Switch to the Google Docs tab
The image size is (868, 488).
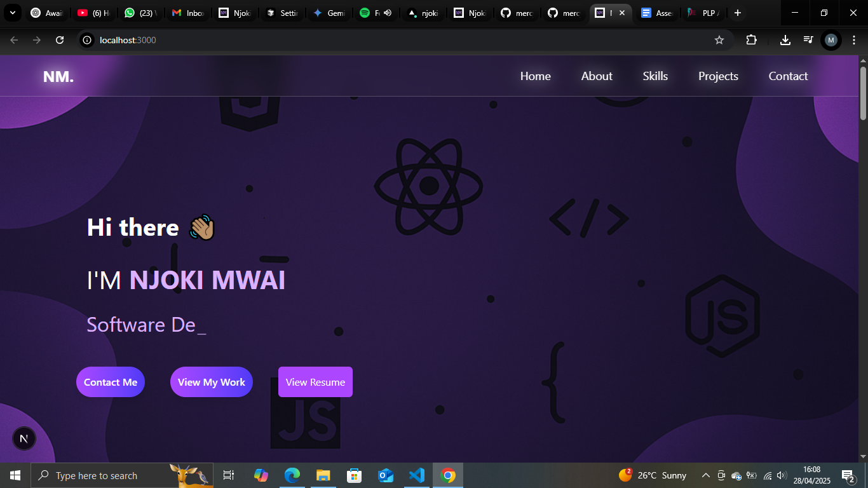point(657,13)
